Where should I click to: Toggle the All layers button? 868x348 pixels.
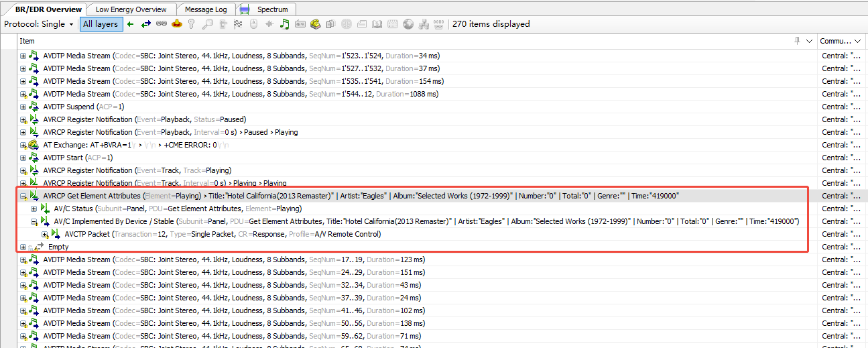(101, 24)
